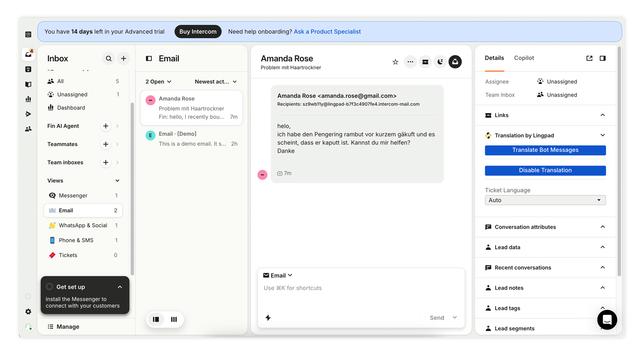Image resolution: width=644 pixels, height=355 pixels.
Task: Open the three-dot more actions menu
Action: coord(410,62)
